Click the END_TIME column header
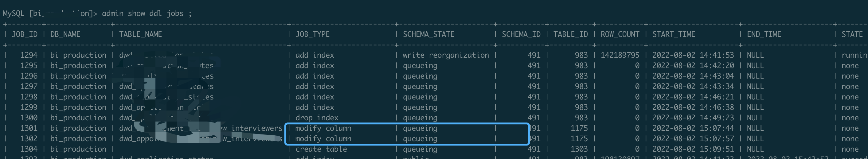The image size is (868, 159). click(764, 34)
